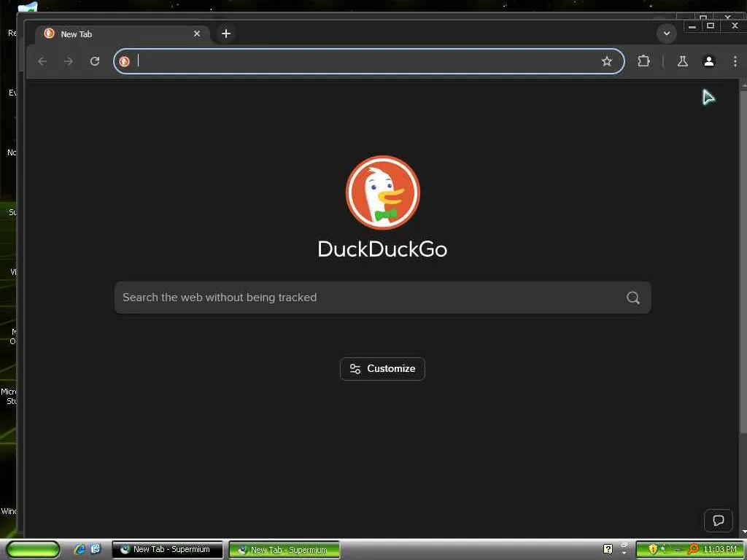Bookmark this tab with the star icon
The width and height of the screenshot is (747, 560).
(x=606, y=61)
